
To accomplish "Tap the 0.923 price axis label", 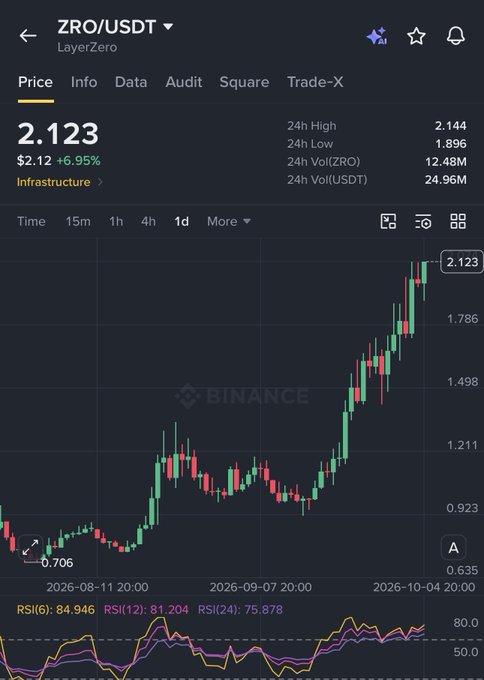I will (x=462, y=508).
